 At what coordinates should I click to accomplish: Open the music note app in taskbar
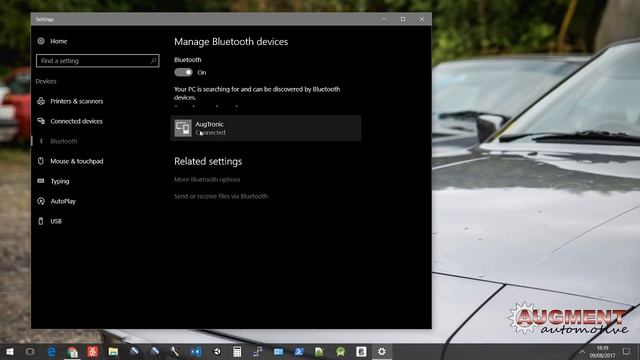(258, 351)
